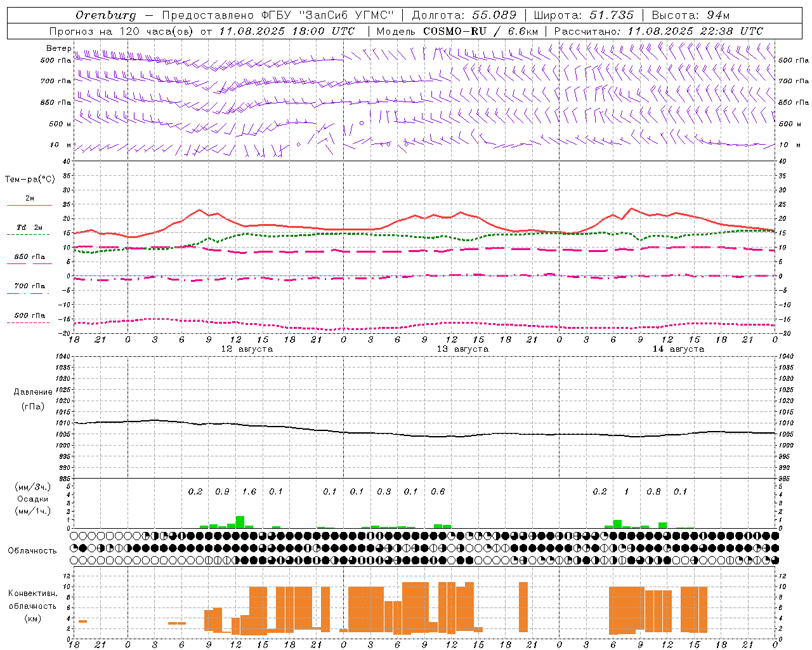The width and height of the screenshot is (812, 650).
Task: Click the longitude value "Долгота: 55.089"
Action: (464, 15)
